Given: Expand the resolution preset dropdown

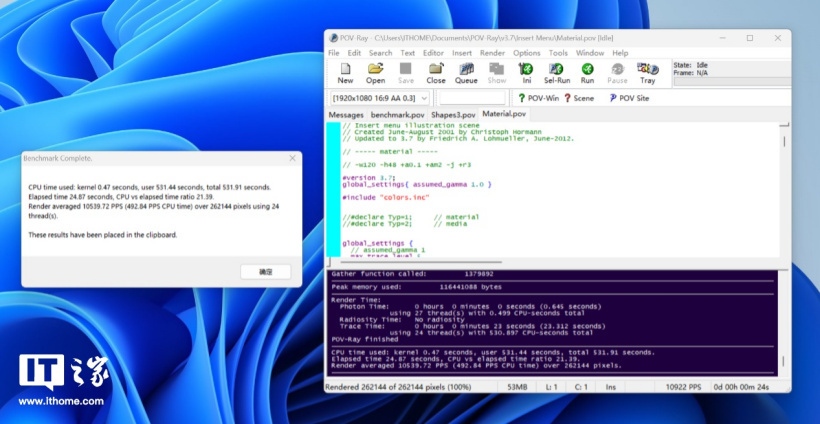Looking at the screenshot, I should tap(425, 98).
